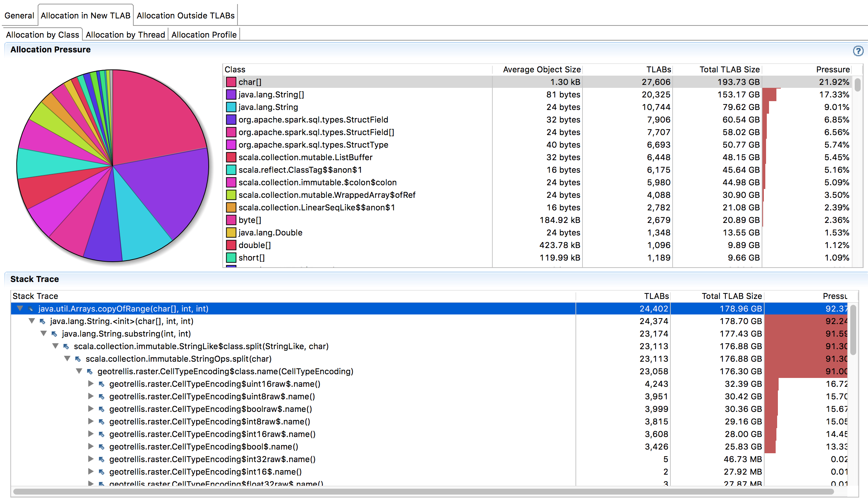This screenshot has width=868, height=499.
Task: Open the Allocation by Thread tab
Action: [125, 35]
